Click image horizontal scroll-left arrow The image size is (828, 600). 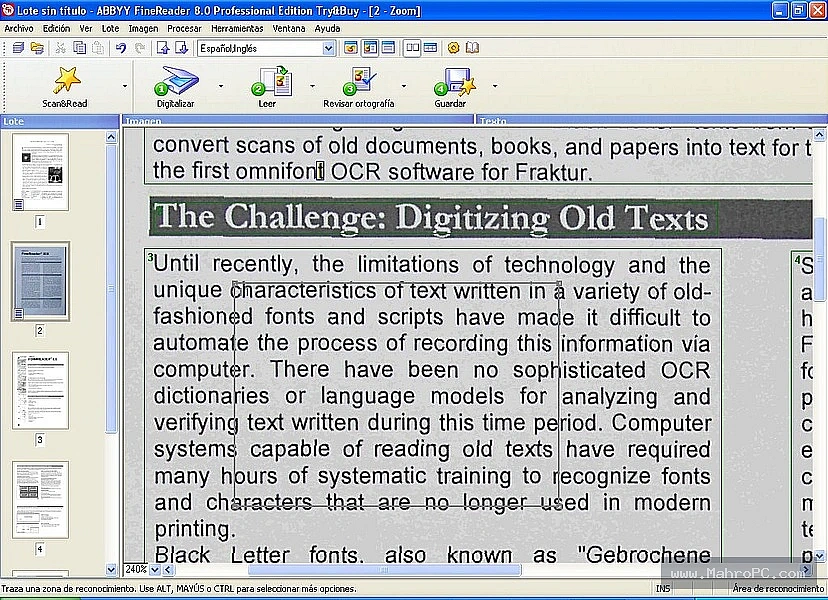click(x=168, y=570)
